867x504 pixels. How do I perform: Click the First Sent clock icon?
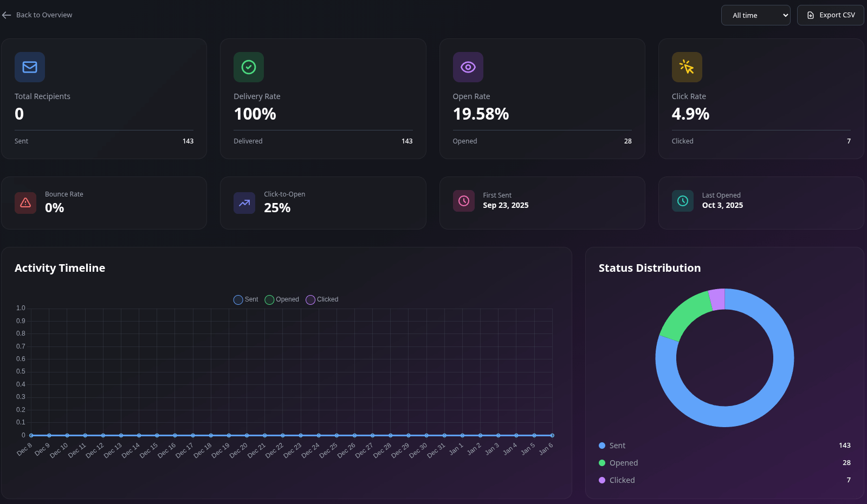[x=464, y=201]
